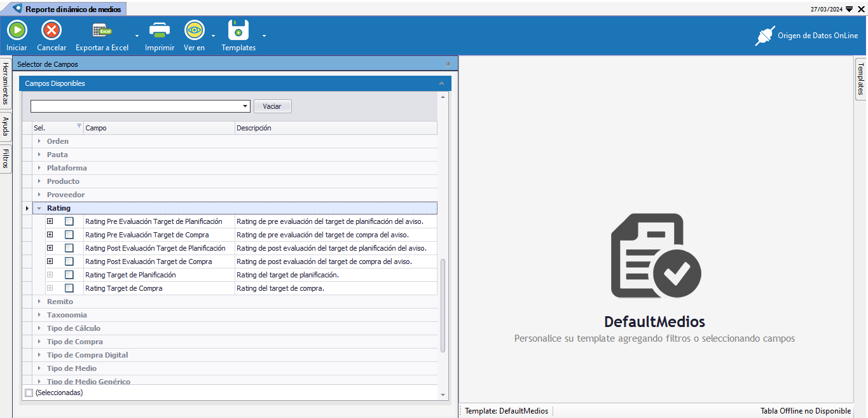Click the app icon on the Reporte dinámico tab
This screenshot has height=418, width=868.
point(18,9)
